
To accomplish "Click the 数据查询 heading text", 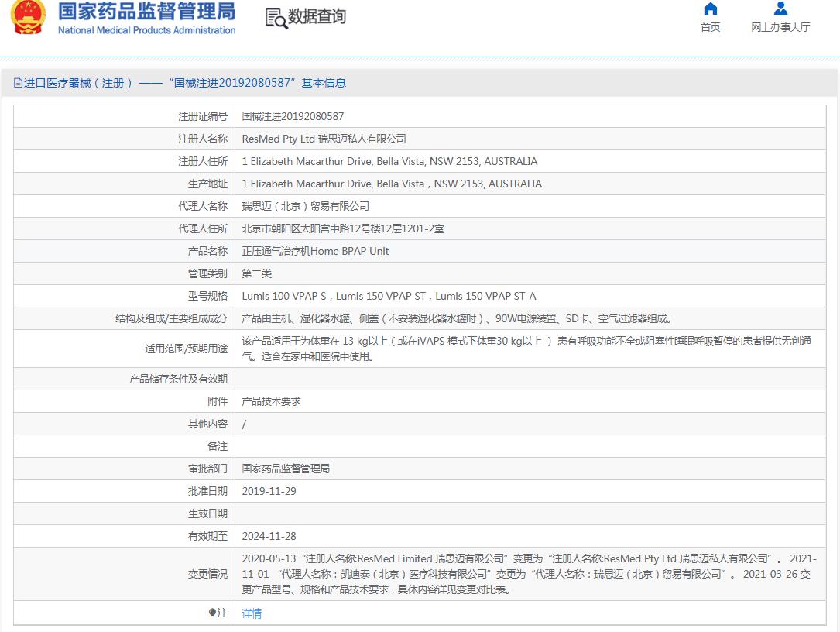I will click(317, 17).
